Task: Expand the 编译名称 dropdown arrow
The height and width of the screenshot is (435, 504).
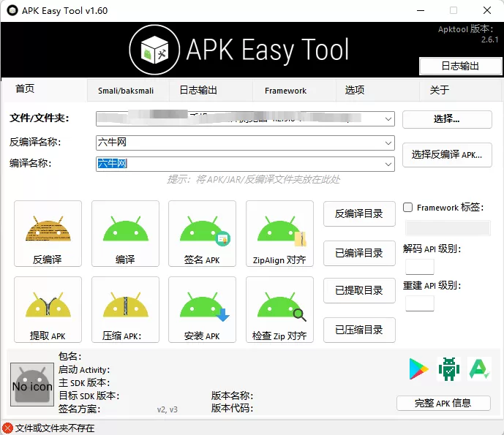Action: (388, 164)
